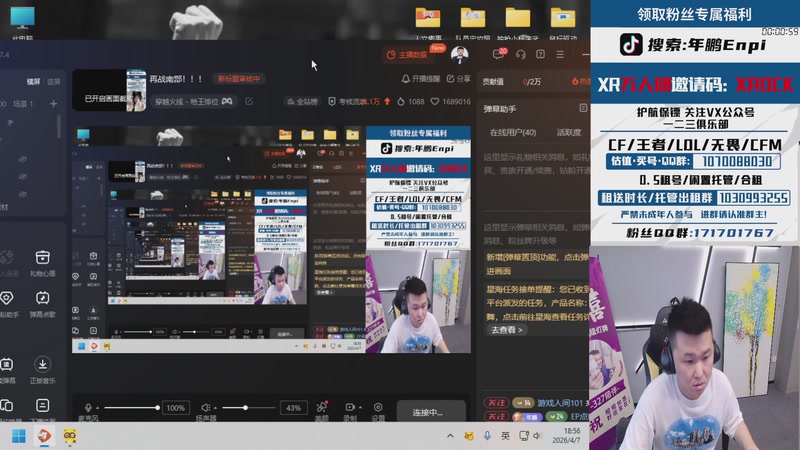Screen dimensions: 800x450
Task: Expand the 录制 options arrow
Action: [360, 407]
